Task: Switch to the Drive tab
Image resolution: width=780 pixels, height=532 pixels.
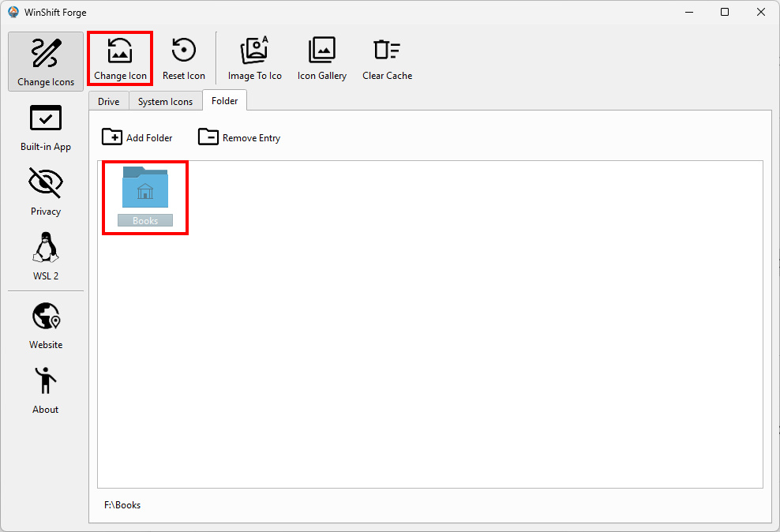Action: click(109, 101)
